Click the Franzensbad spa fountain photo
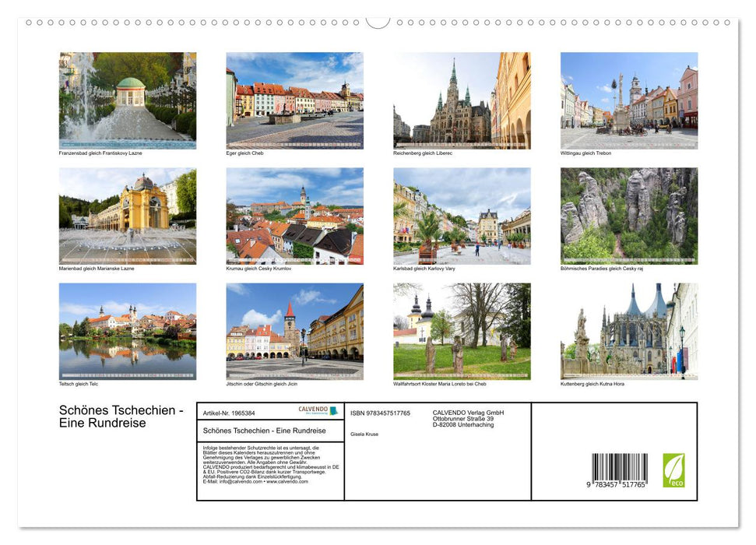The height and width of the screenshot is (545, 756). click(128, 100)
